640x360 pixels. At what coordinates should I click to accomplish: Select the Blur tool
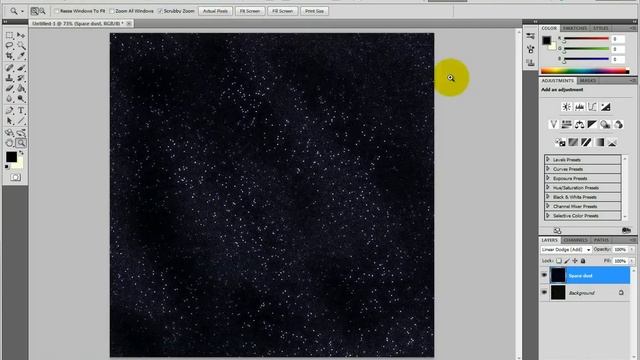(x=9, y=98)
